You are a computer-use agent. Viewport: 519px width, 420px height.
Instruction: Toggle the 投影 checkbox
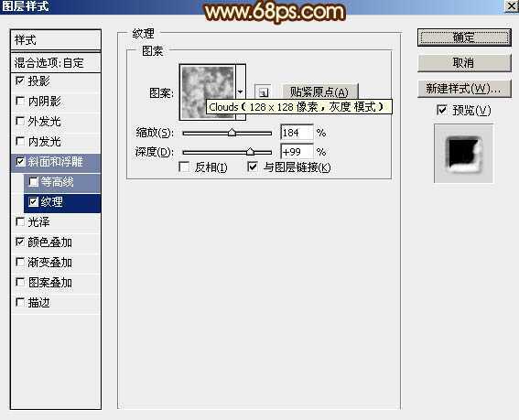point(20,81)
